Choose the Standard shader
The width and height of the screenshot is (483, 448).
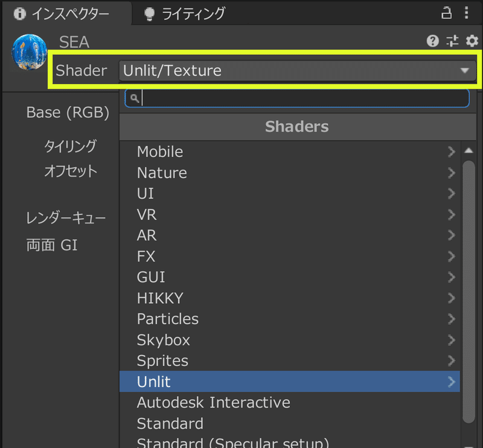point(170,423)
